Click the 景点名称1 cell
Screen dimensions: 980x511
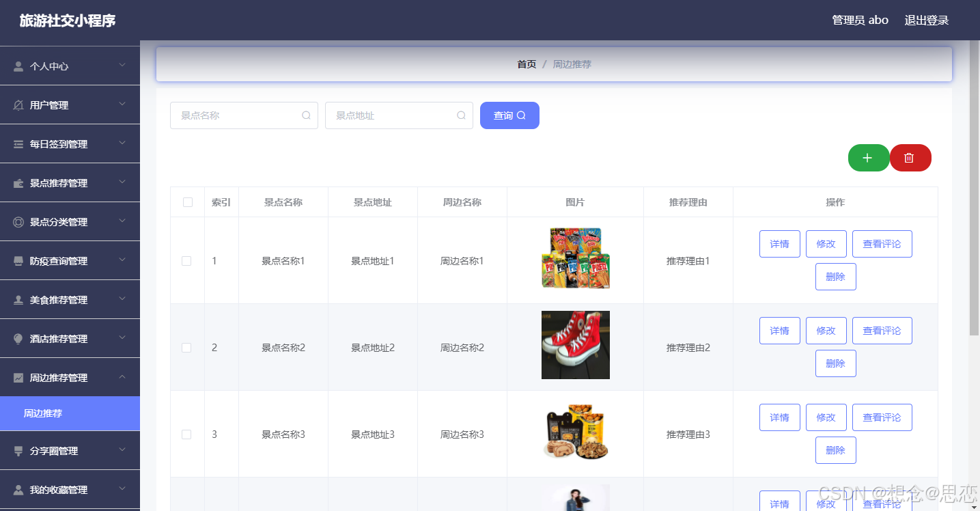point(283,261)
